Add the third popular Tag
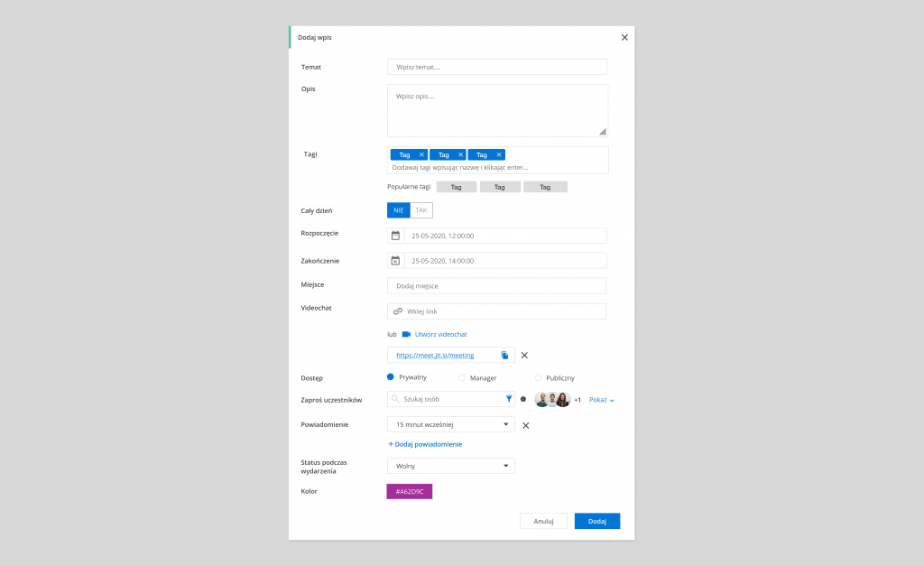 click(545, 187)
